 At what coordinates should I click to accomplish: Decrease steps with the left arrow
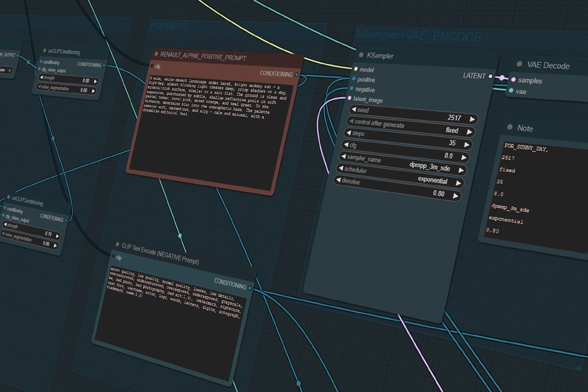point(349,133)
